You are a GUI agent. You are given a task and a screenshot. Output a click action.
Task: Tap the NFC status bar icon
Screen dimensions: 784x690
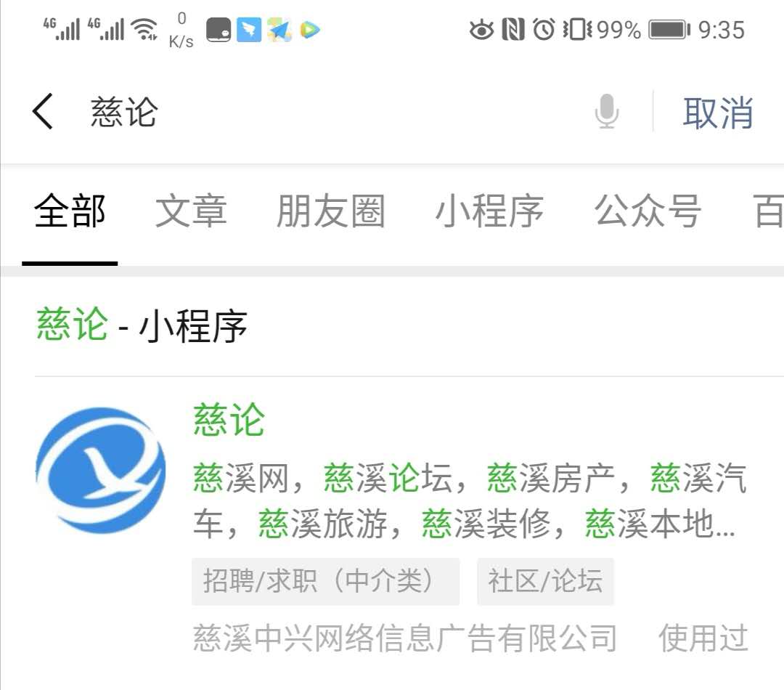513,30
